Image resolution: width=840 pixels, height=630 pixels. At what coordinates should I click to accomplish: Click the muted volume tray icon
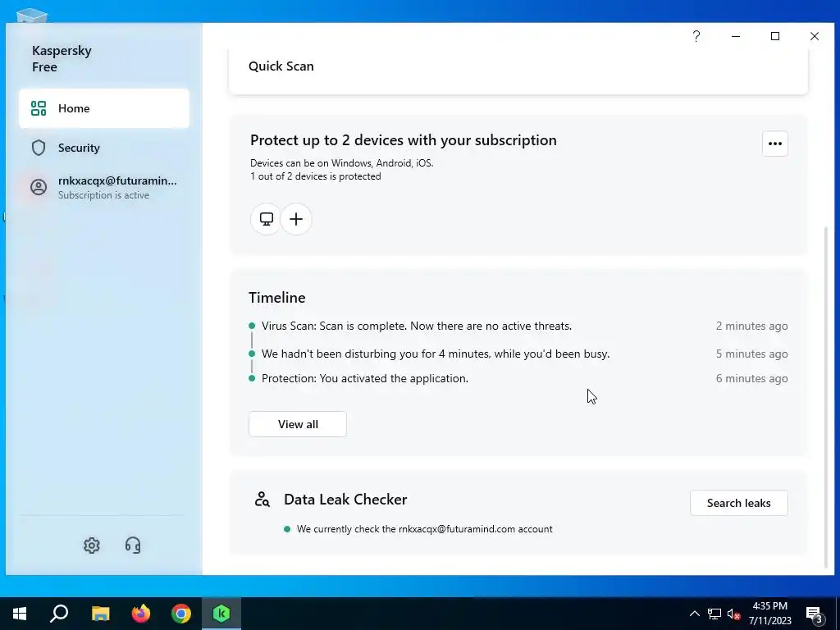point(733,614)
